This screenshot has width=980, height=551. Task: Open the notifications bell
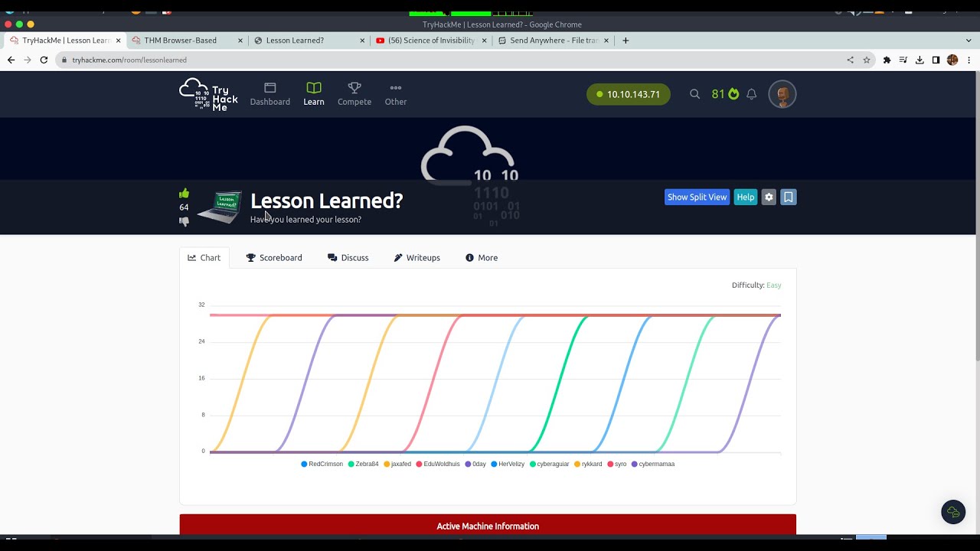tap(751, 94)
